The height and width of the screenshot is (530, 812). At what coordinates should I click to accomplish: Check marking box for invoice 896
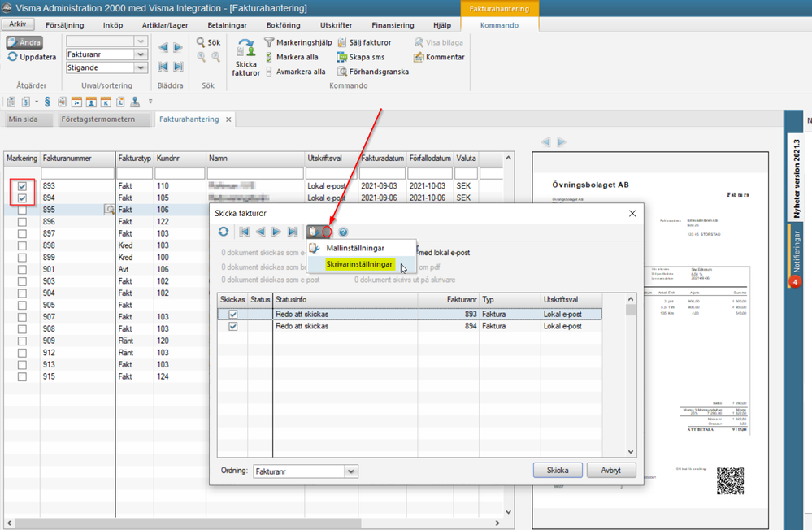coord(22,222)
